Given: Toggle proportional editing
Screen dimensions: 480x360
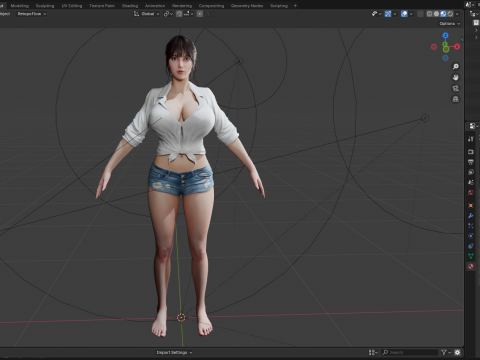Looking at the screenshot, I should pos(200,14).
